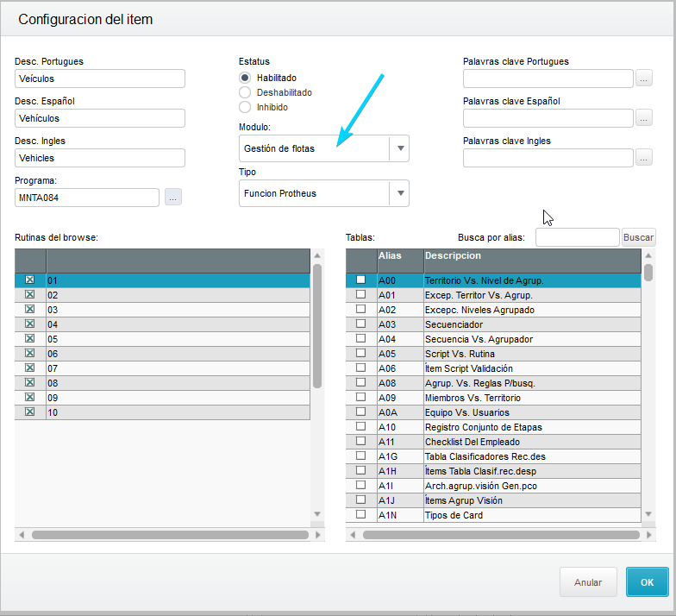Click the Busca por alias search field
Image resolution: width=676 pixels, height=616 pixels.
tap(578, 237)
